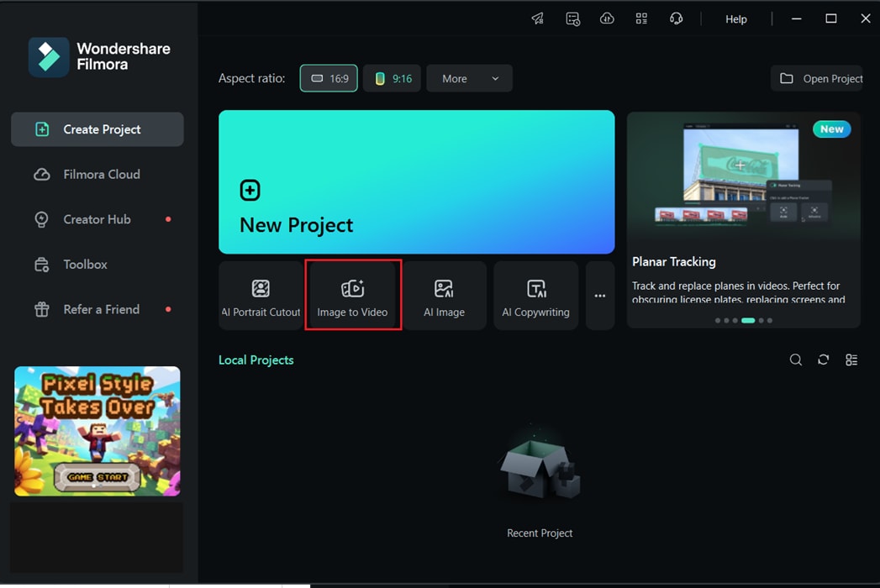Click the Toolbox icon in sidebar
This screenshot has height=588, width=880.
pos(41,265)
